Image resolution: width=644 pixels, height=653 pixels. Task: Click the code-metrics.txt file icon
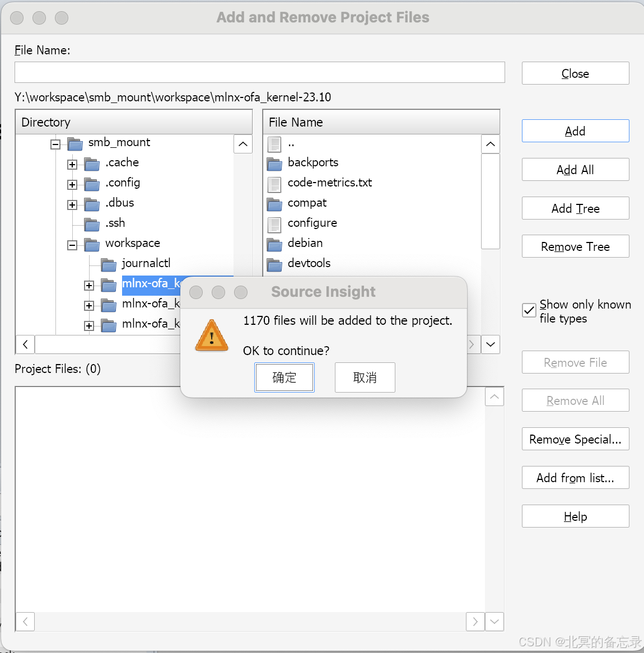click(274, 184)
